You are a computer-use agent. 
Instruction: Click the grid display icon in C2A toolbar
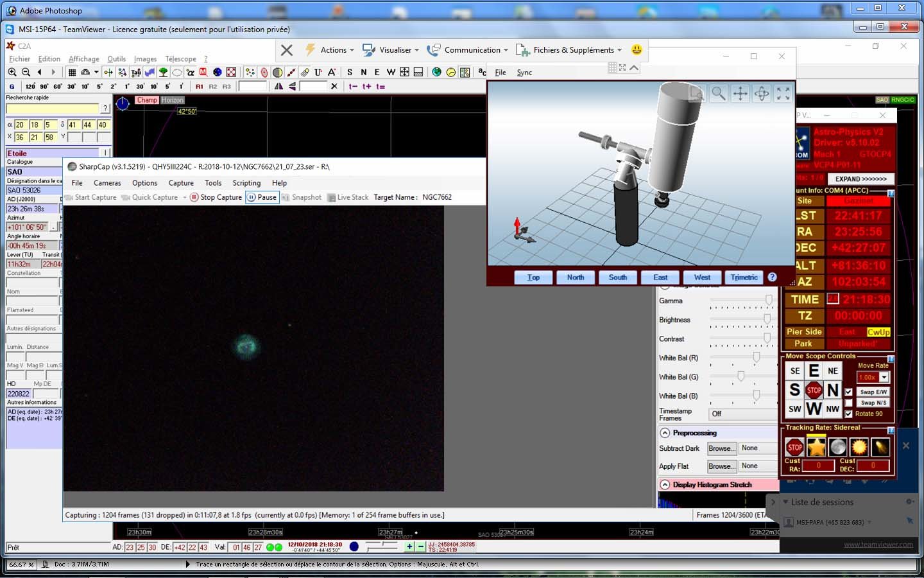tap(73, 72)
